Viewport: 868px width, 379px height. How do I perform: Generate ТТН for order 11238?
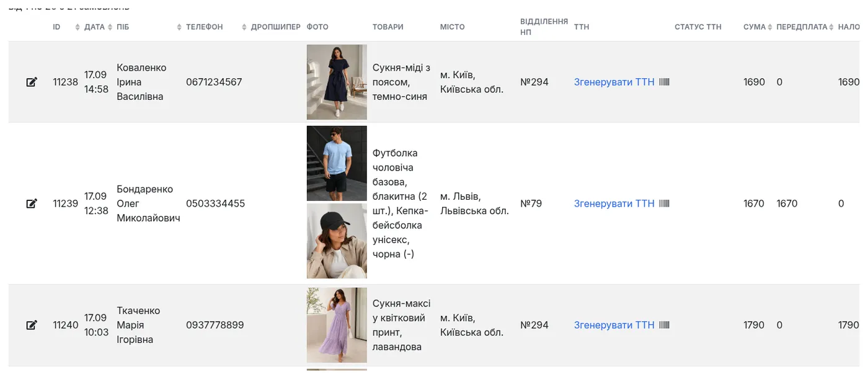pos(614,82)
